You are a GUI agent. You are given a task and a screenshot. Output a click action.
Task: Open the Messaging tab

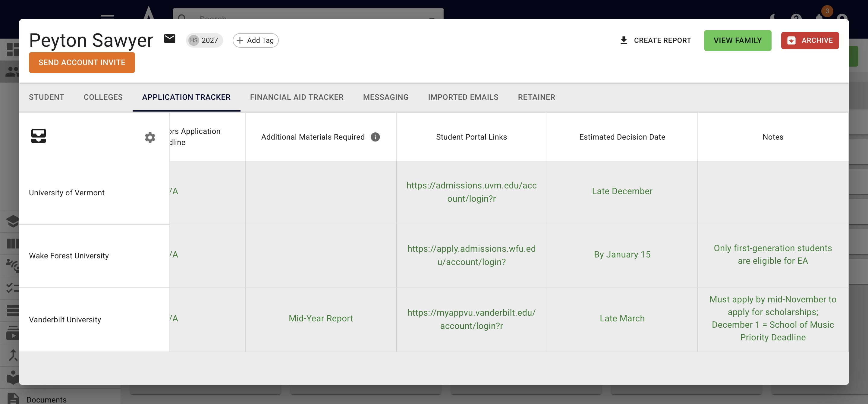pos(386,97)
